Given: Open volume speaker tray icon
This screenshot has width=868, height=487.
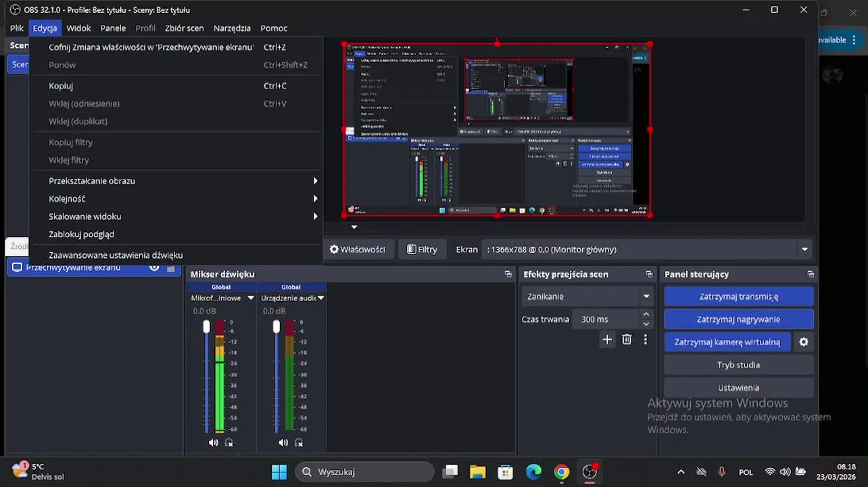Looking at the screenshot, I should 785,471.
